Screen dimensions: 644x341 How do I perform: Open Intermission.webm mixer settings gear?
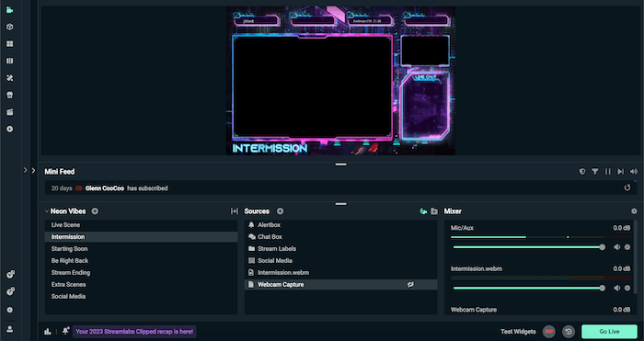[627, 288]
